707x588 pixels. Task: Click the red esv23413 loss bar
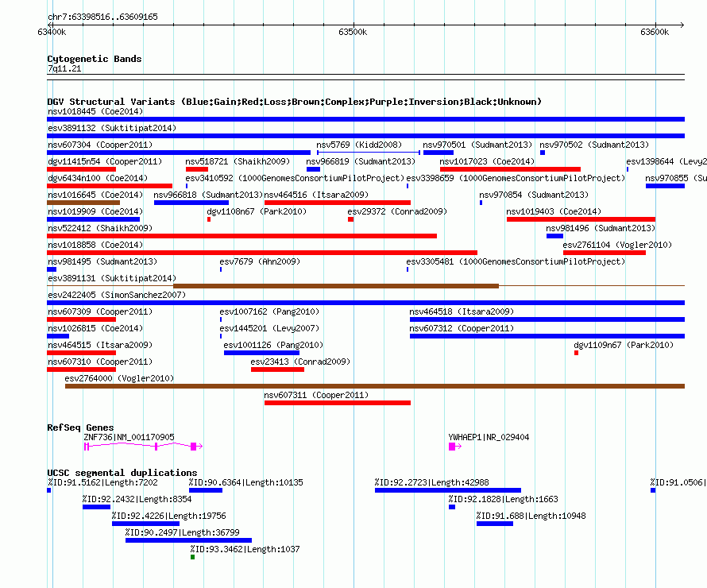tap(278, 369)
